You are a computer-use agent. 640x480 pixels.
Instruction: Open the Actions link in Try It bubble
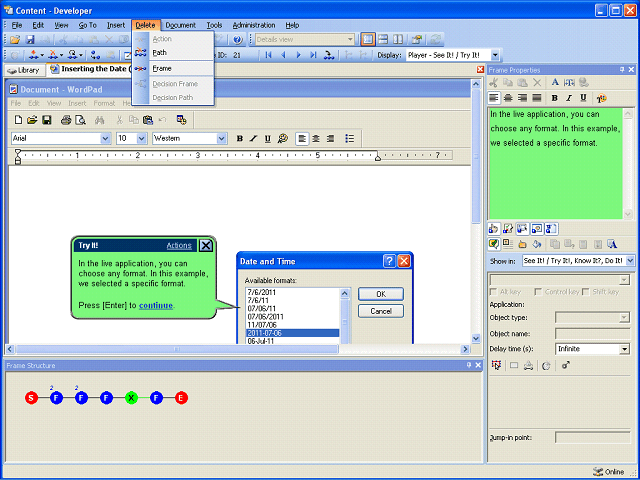pyautogui.click(x=179, y=245)
